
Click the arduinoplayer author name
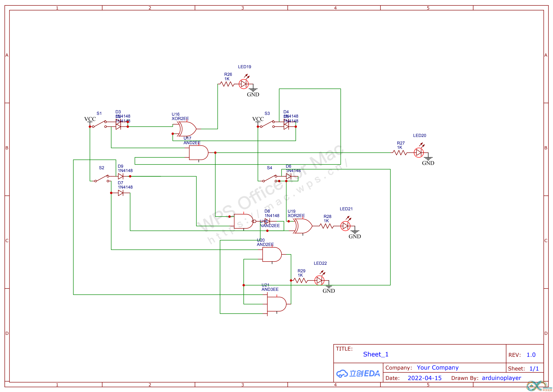501,378
